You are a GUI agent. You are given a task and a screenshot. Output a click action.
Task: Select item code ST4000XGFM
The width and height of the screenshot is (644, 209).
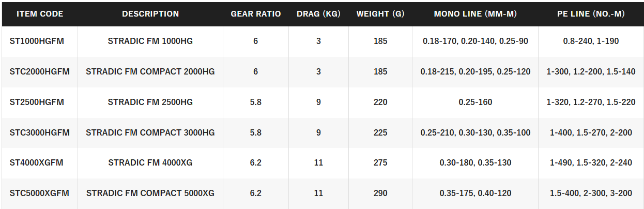[x=36, y=162]
